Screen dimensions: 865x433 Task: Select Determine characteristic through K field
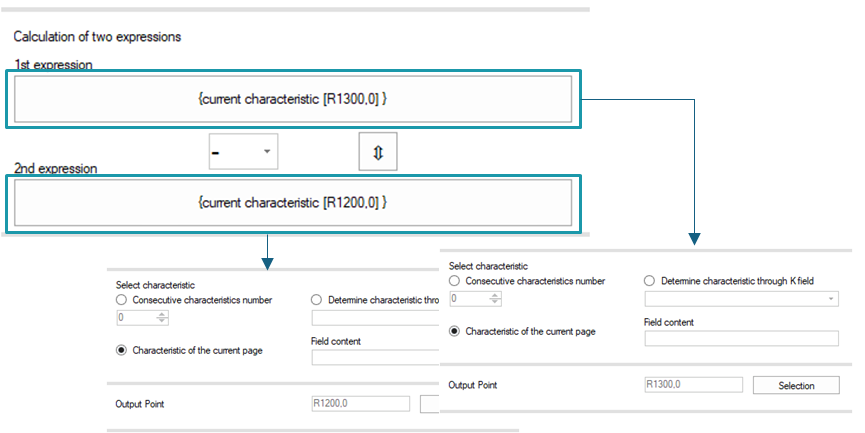[x=649, y=281]
